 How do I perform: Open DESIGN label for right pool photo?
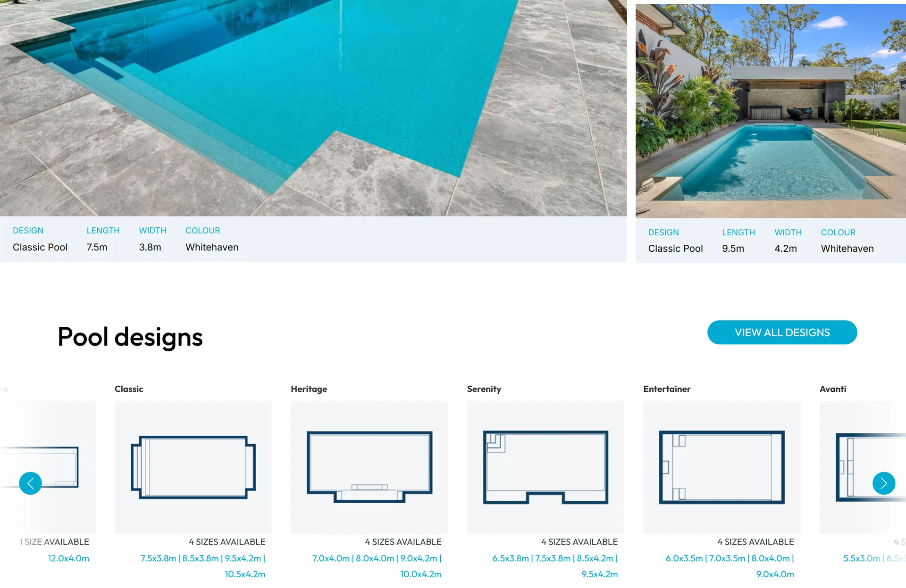click(663, 232)
